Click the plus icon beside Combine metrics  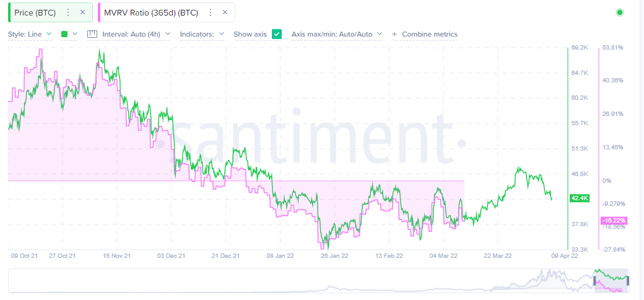tap(394, 34)
